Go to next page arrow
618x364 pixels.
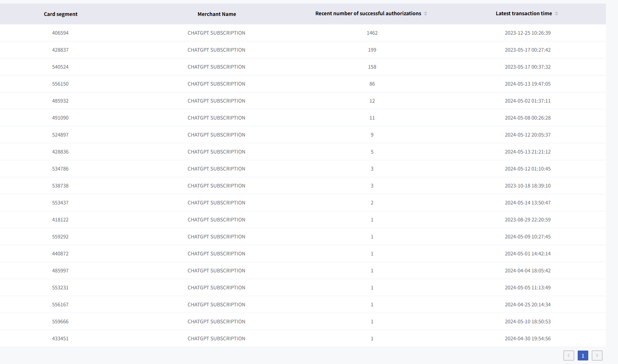pyautogui.click(x=597, y=356)
